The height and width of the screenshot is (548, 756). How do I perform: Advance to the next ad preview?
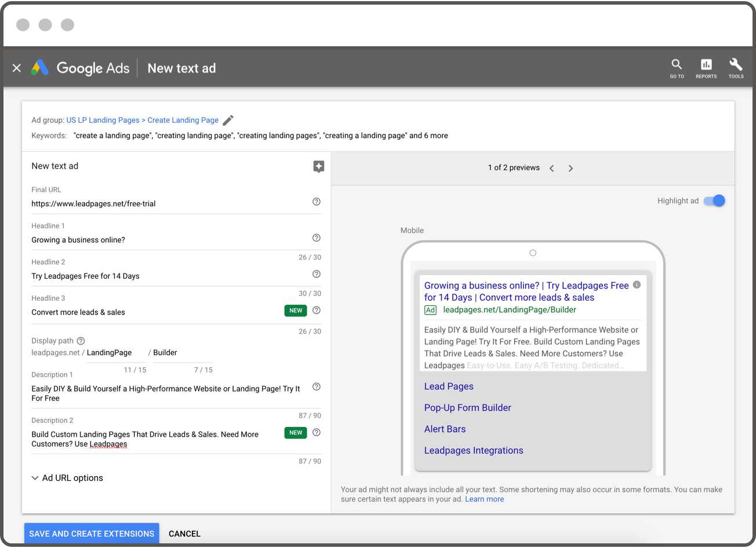[x=570, y=168]
